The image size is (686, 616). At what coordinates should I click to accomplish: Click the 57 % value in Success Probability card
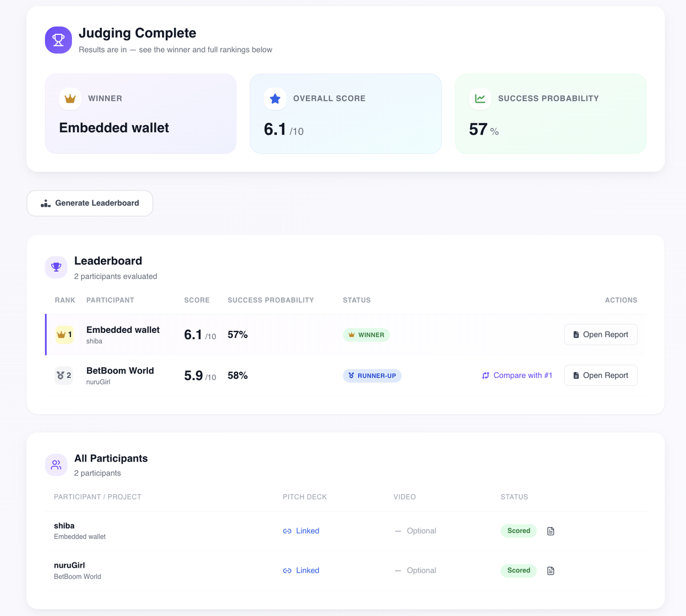click(484, 130)
